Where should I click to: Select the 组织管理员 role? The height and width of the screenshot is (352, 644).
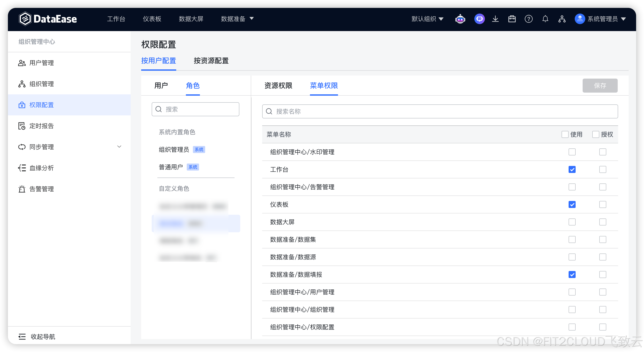pos(174,150)
